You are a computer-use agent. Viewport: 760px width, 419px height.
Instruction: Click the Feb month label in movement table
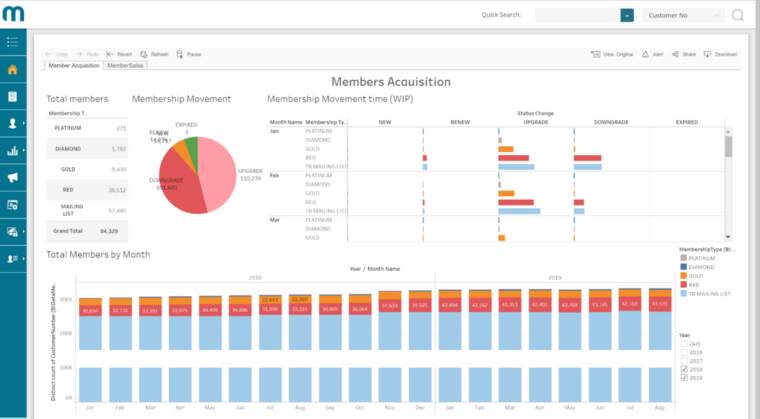(274, 175)
